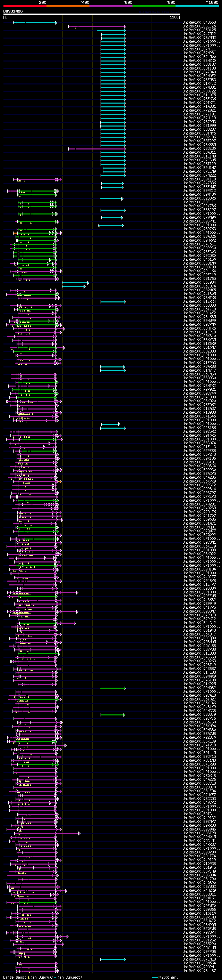Click the label UniRef100_B7M2Z2
Image resolution: width=222 pixels, height=980 pixels.
pos(199,175)
